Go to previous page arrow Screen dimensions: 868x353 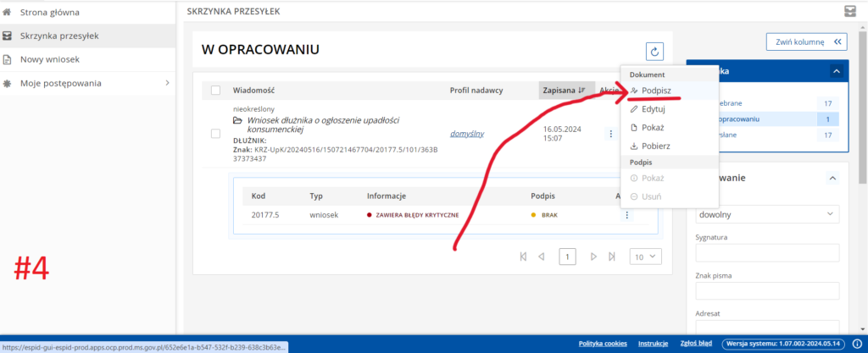[x=542, y=256]
